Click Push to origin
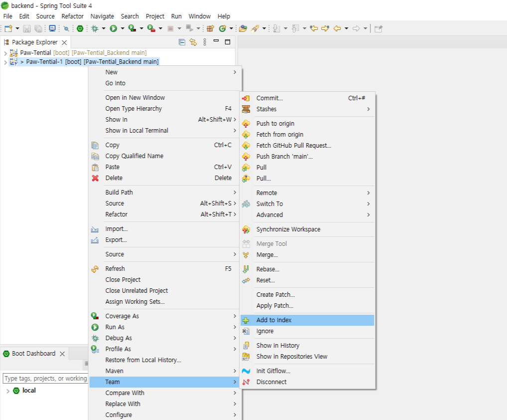 (x=307, y=124)
